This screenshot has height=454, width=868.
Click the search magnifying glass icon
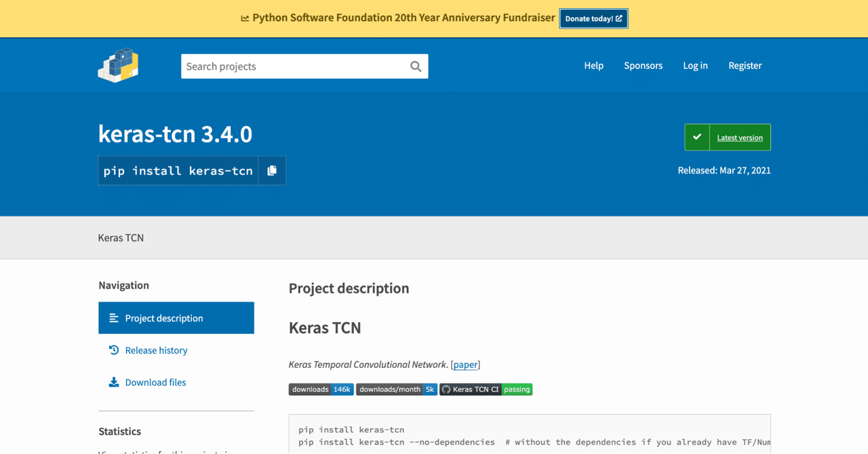click(x=416, y=66)
